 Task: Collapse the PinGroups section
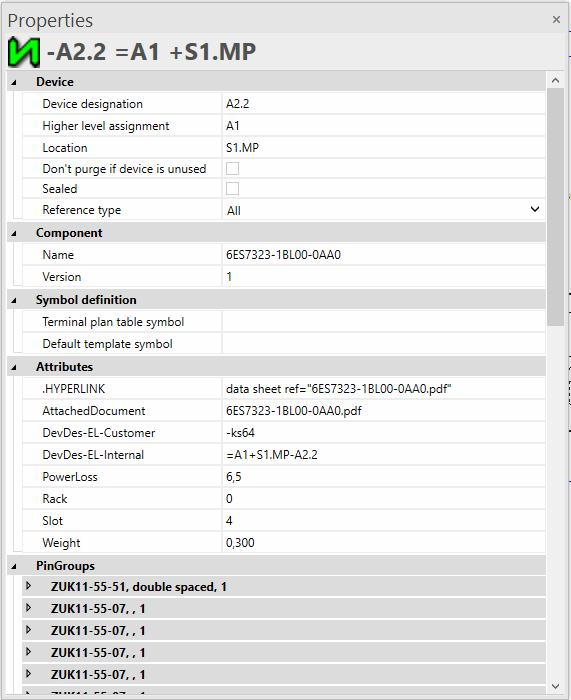coord(14,567)
